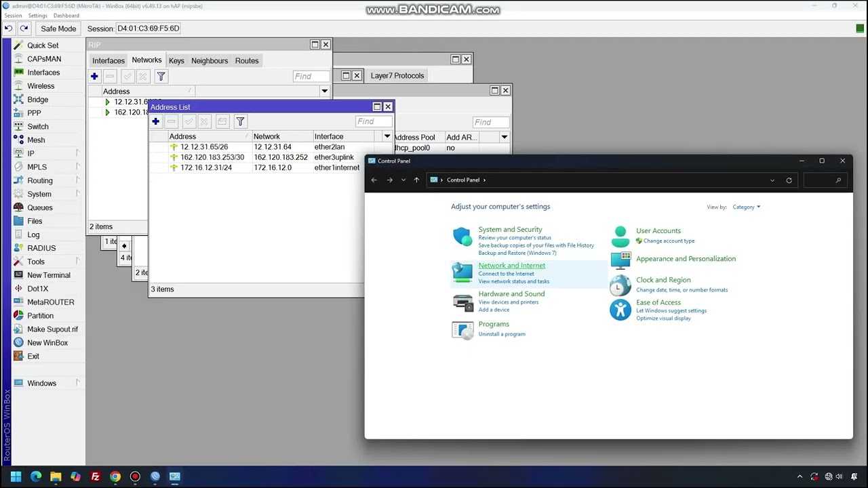Open New Terminal
Viewport: 868px width, 488px height.
(x=49, y=275)
